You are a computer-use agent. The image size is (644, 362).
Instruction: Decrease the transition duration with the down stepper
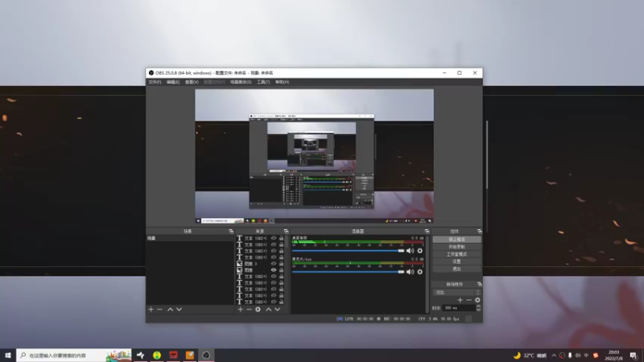pyautogui.click(x=478, y=310)
